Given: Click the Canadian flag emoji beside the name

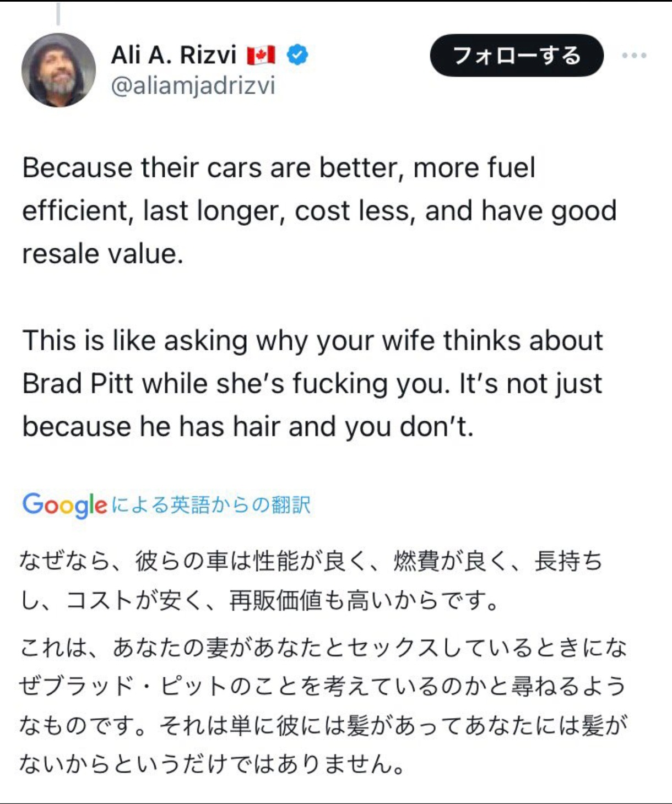Looking at the screenshot, I should pyautogui.click(x=261, y=55).
